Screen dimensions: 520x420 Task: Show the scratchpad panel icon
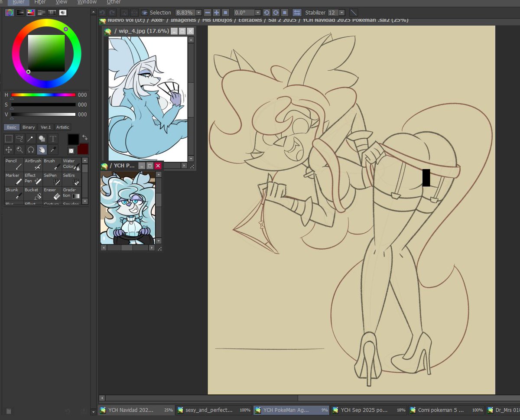(x=63, y=13)
